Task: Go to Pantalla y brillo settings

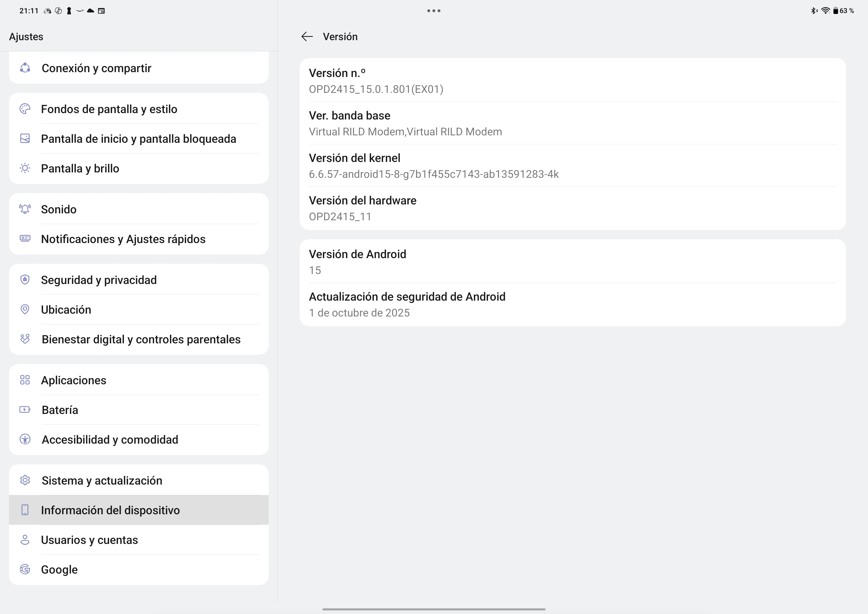Action: pyautogui.click(x=139, y=169)
